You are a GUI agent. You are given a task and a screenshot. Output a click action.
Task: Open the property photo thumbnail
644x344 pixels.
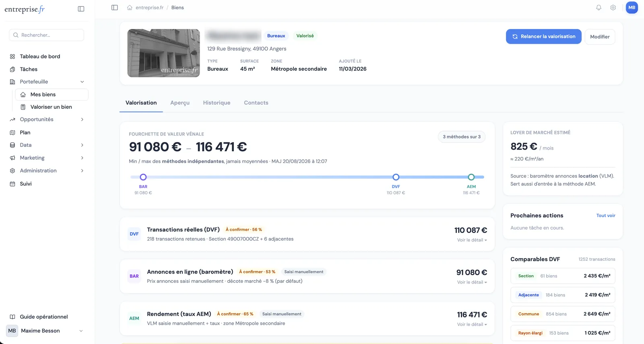pos(163,53)
